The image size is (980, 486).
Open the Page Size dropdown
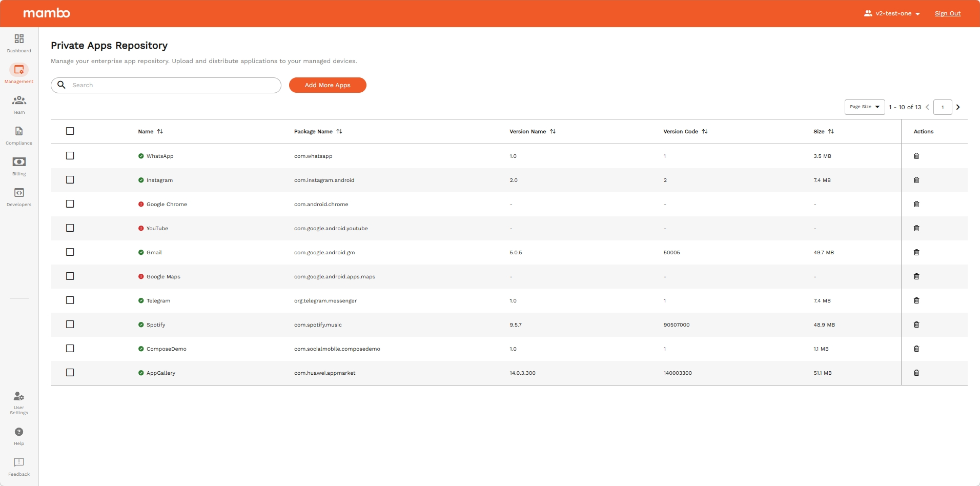tap(865, 107)
